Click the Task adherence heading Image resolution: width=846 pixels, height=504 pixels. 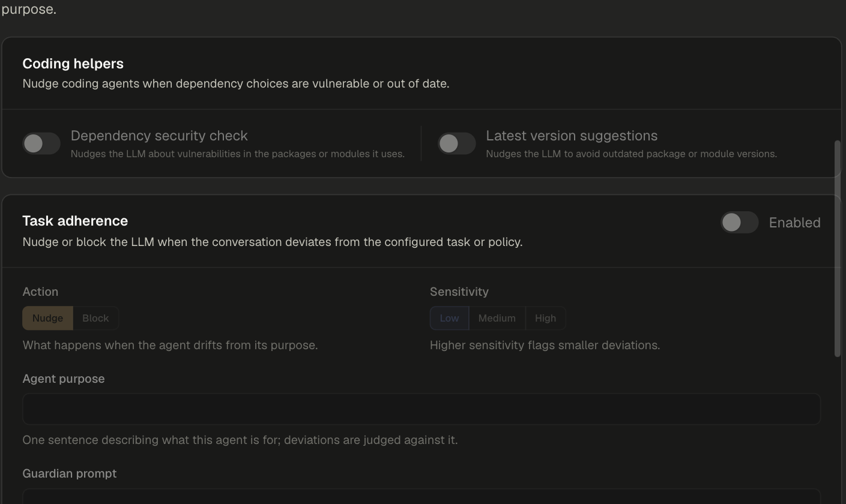pyautogui.click(x=75, y=221)
